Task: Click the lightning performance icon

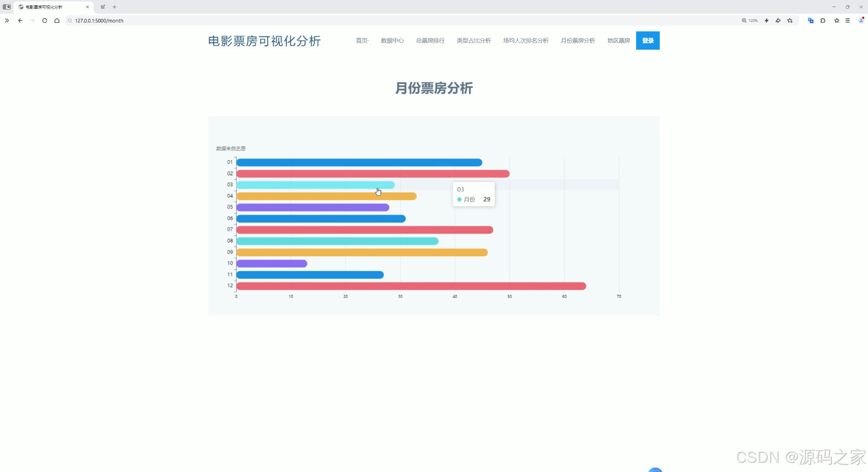Action: coord(767,21)
